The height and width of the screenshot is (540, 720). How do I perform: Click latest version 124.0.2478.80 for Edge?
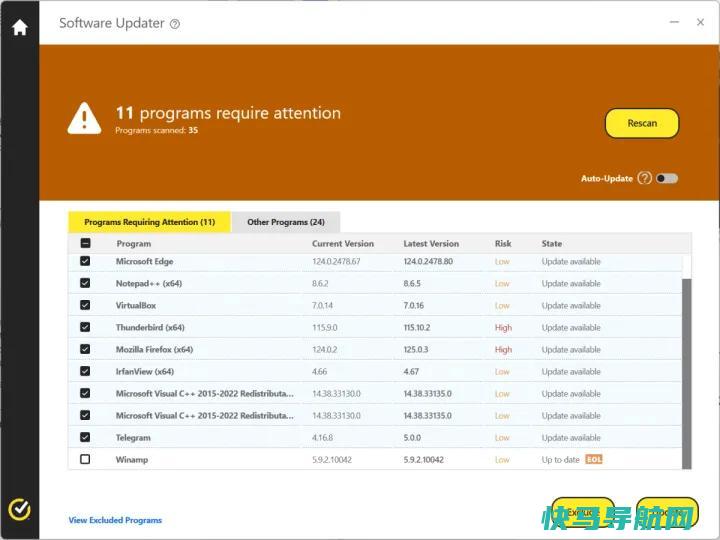pyautogui.click(x=428, y=261)
